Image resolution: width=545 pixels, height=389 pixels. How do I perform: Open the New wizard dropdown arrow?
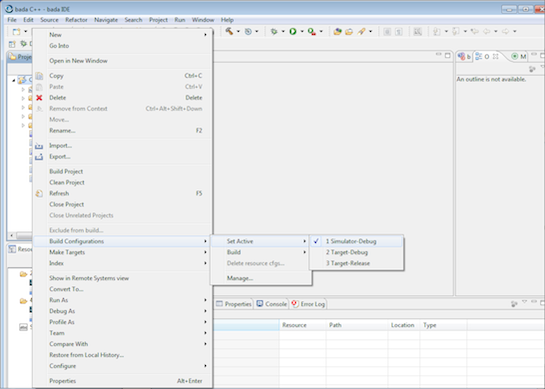tap(25, 32)
